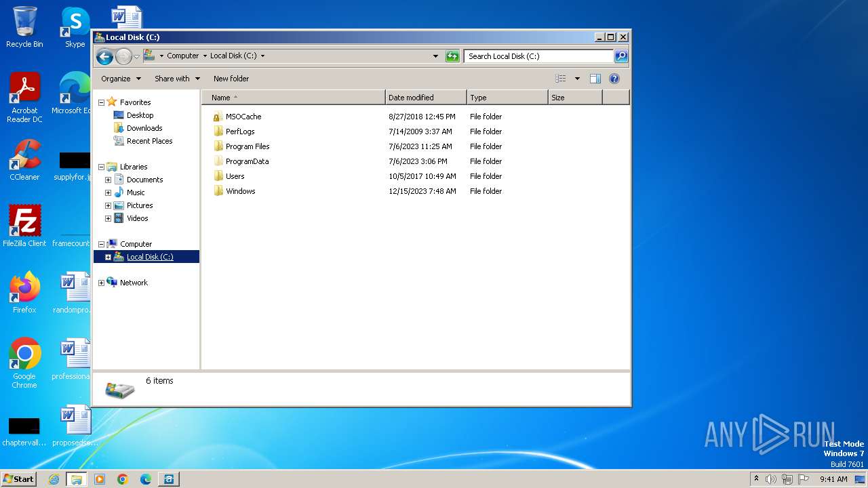Open the view options dropdown arrow
Viewport: 868px width, 488px height.
(577, 79)
